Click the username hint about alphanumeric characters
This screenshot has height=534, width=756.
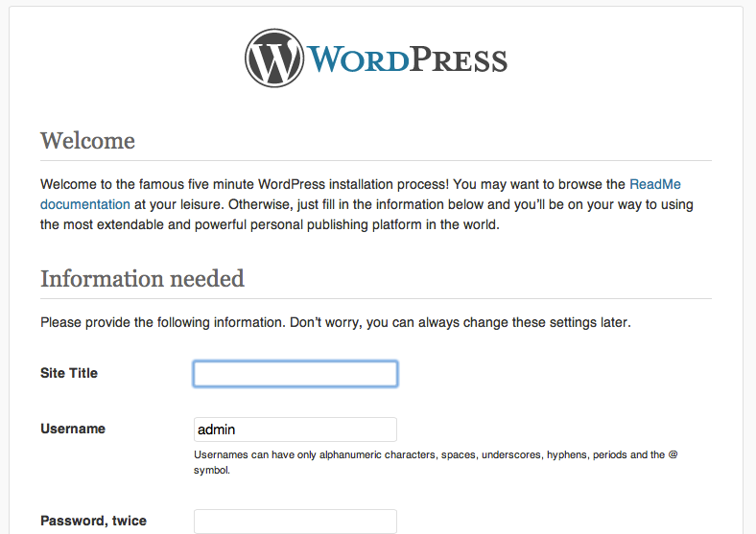pos(436,462)
